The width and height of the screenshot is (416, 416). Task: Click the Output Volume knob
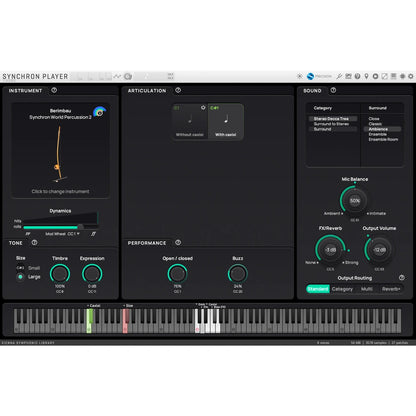coord(379,250)
